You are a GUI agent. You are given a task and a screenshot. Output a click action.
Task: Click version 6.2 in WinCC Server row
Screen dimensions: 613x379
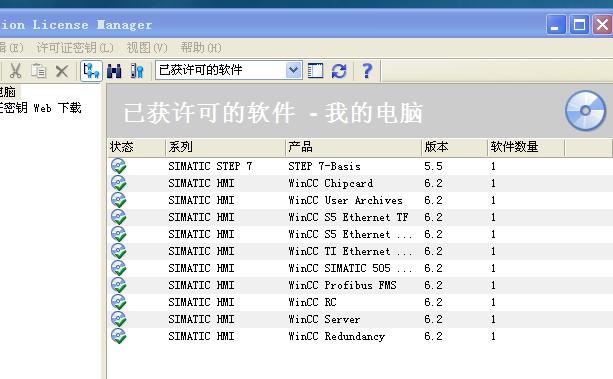click(433, 319)
